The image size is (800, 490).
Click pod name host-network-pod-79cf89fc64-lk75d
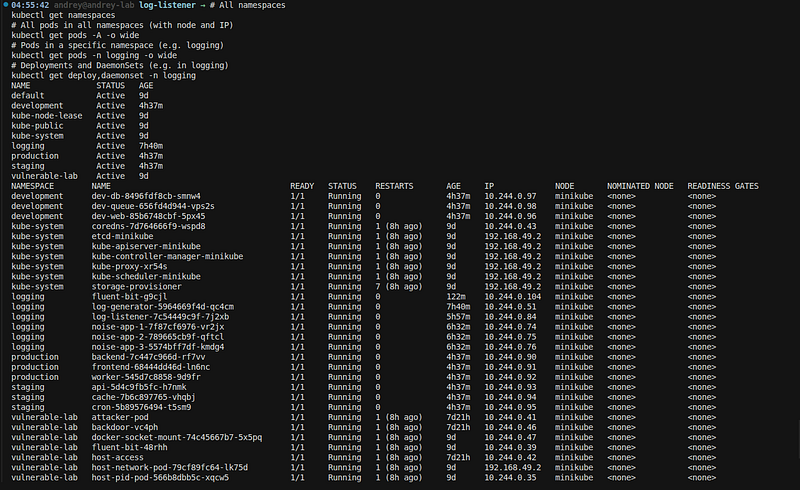[170, 468]
